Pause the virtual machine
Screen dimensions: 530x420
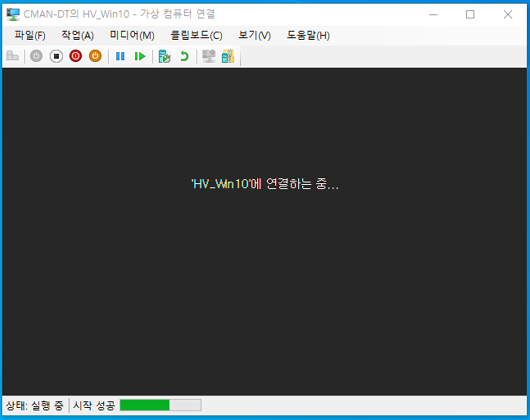[x=120, y=56]
